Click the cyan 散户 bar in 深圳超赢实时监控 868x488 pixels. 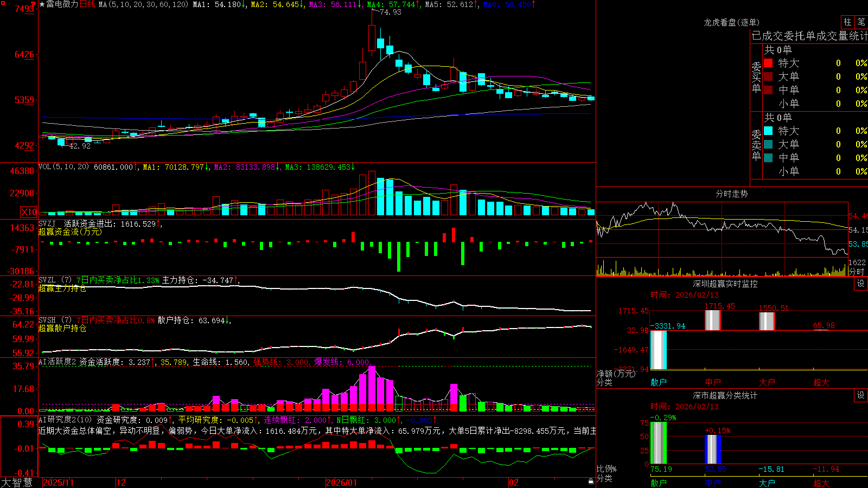tap(659, 350)
